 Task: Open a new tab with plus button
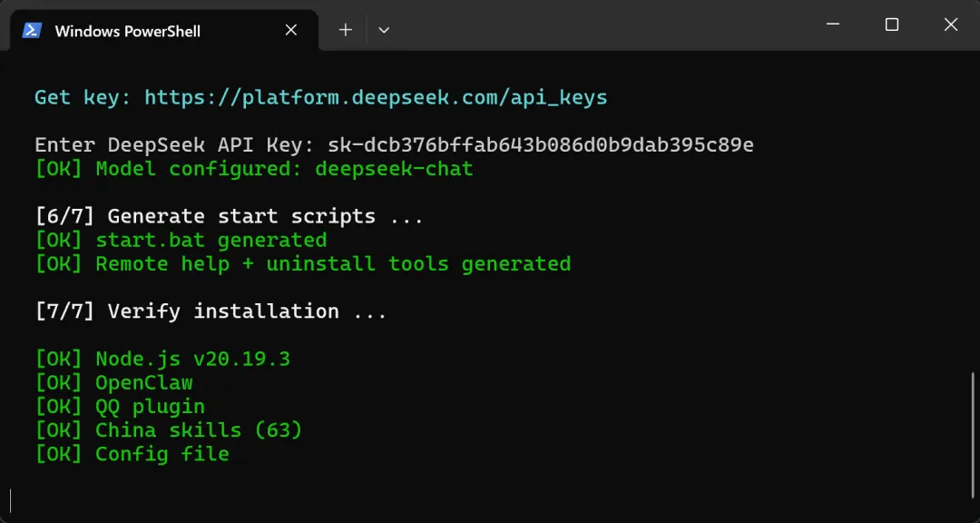coord(345,30)
